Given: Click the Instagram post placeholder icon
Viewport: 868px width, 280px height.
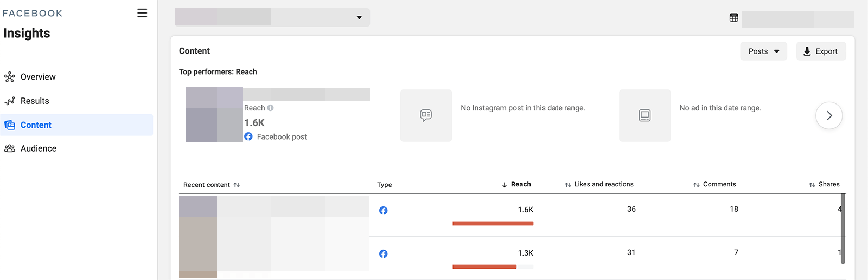Looking at the screenshot, I should [x=426, y=115].
